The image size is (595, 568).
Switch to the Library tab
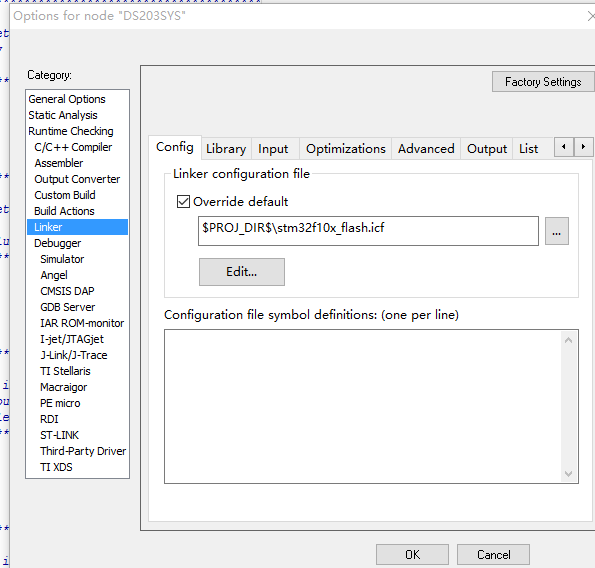(226, 149)
